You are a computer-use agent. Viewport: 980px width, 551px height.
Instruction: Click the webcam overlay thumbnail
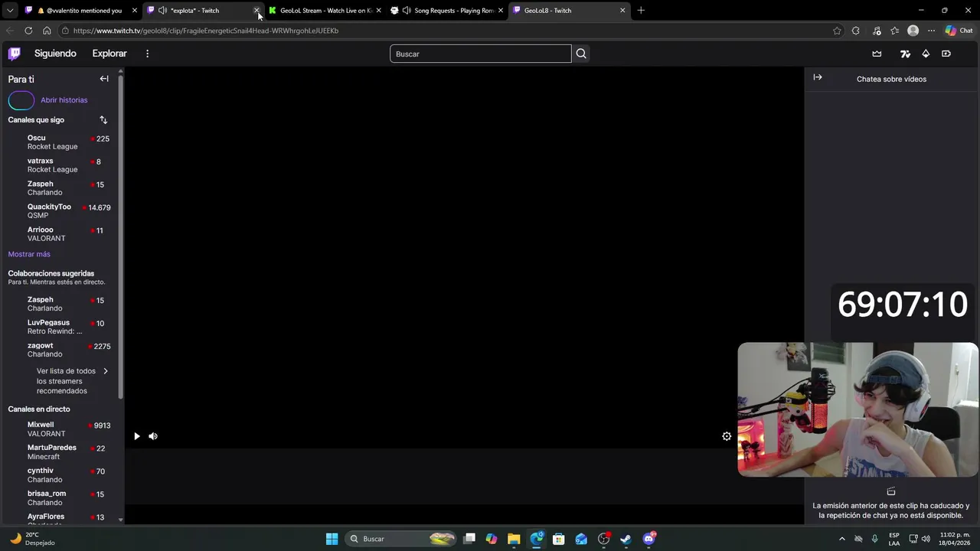pos(857,409)
